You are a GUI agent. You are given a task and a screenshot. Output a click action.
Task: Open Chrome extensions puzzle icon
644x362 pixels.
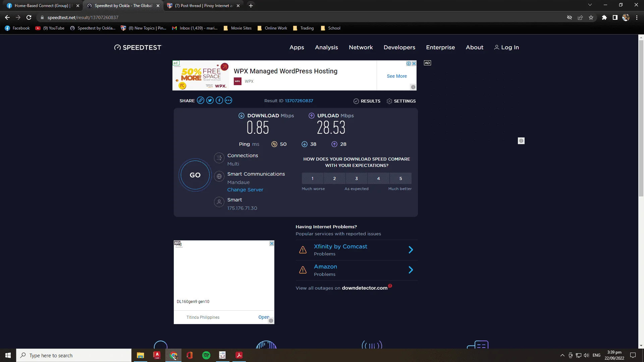[x=604, y=17]
